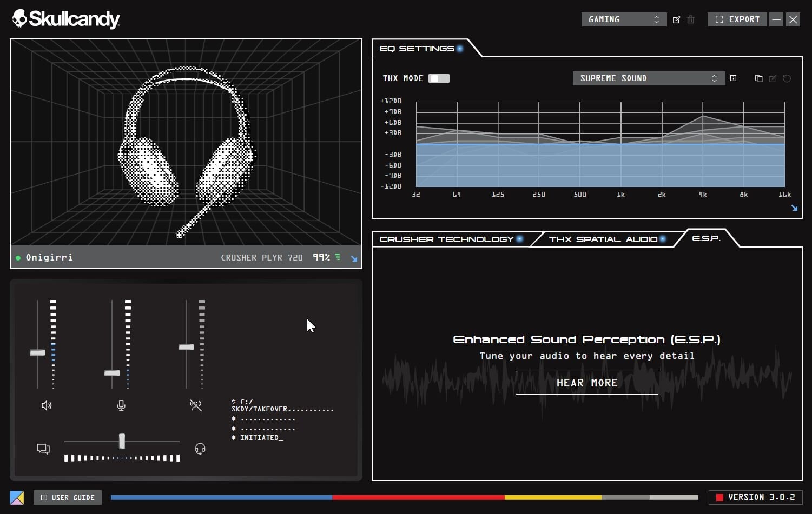Open EQ preset info icon

click(x=734, y=78)
